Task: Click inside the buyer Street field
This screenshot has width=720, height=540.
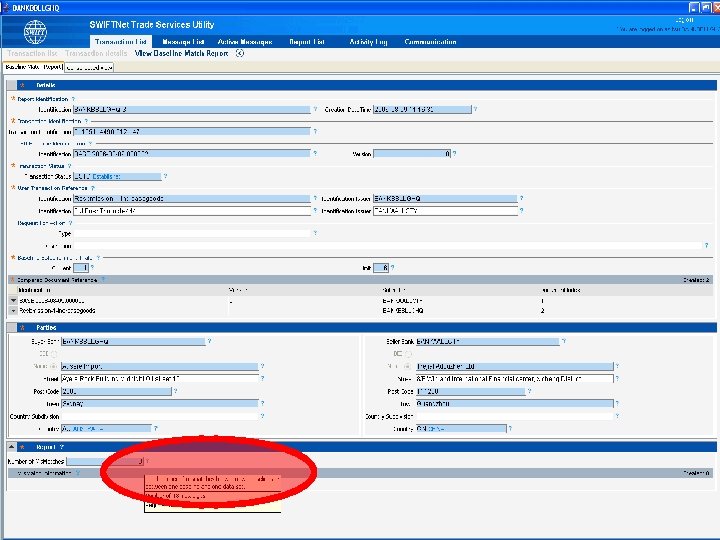Action: point(160,379)
